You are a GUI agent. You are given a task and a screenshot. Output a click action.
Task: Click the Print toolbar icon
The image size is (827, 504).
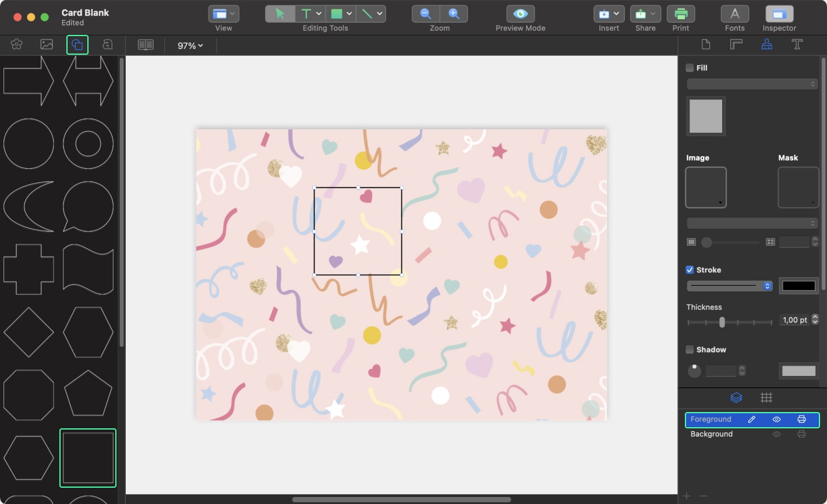[680, 14]
